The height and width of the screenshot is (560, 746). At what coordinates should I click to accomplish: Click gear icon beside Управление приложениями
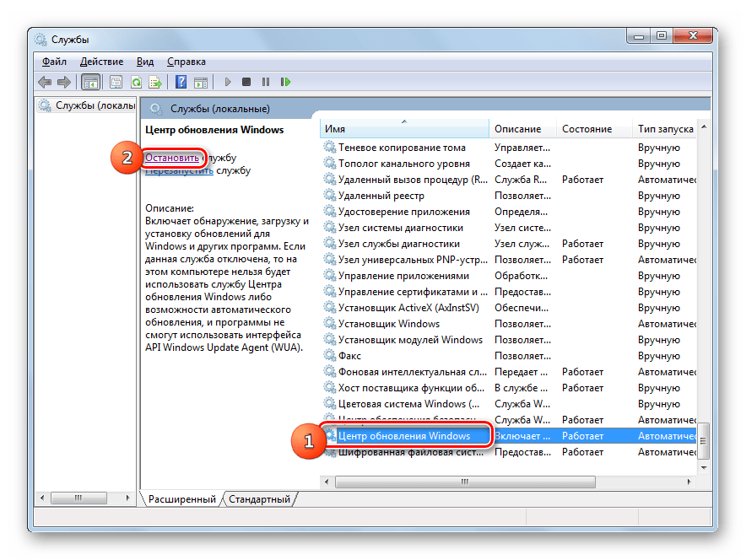[329, 275]
